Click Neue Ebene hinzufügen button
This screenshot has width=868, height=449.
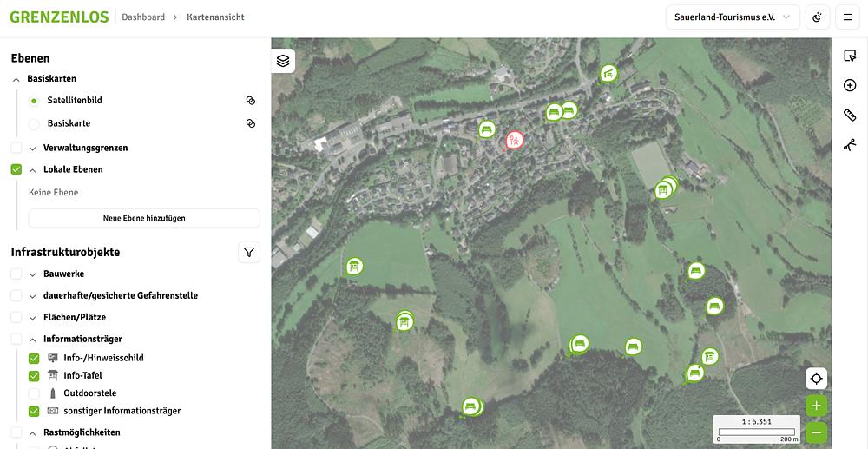pyautogui.click(x=144, y=219)
